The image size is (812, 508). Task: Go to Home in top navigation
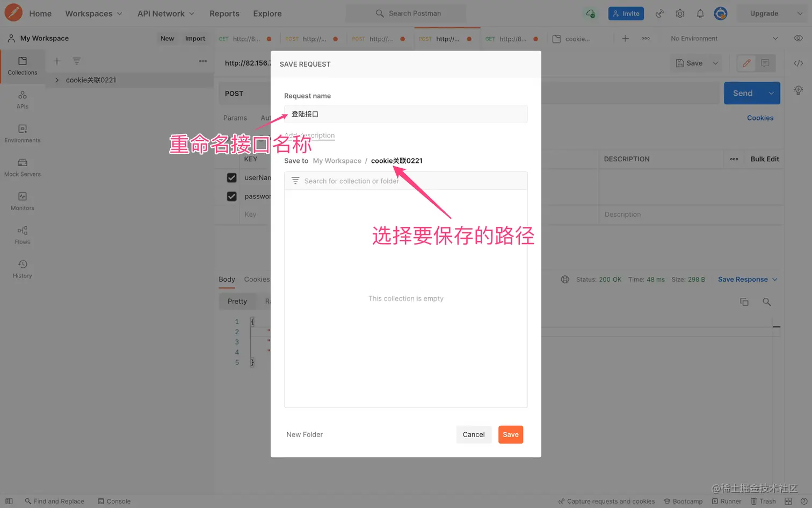40,13
